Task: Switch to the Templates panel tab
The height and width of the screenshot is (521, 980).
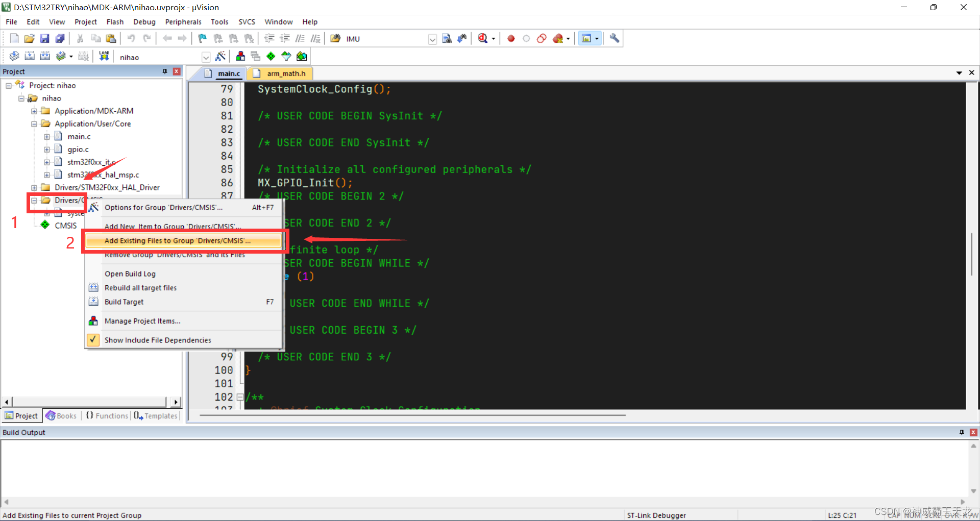Action: (x=156, y=416)
